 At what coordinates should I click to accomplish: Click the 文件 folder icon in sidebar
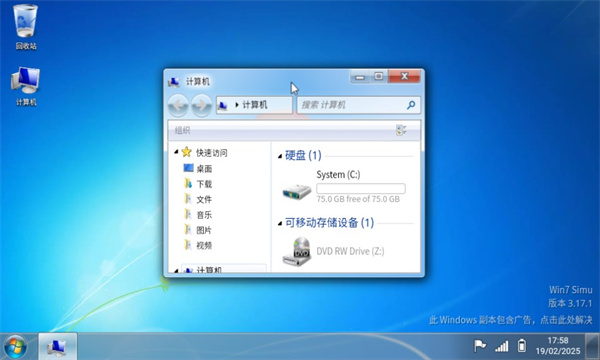click(188, 199)
